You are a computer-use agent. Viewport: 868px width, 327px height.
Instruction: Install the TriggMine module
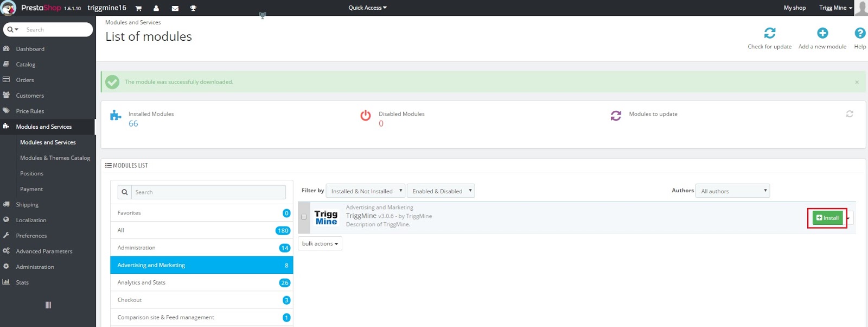pyautogui.click(x=827, y=218)
